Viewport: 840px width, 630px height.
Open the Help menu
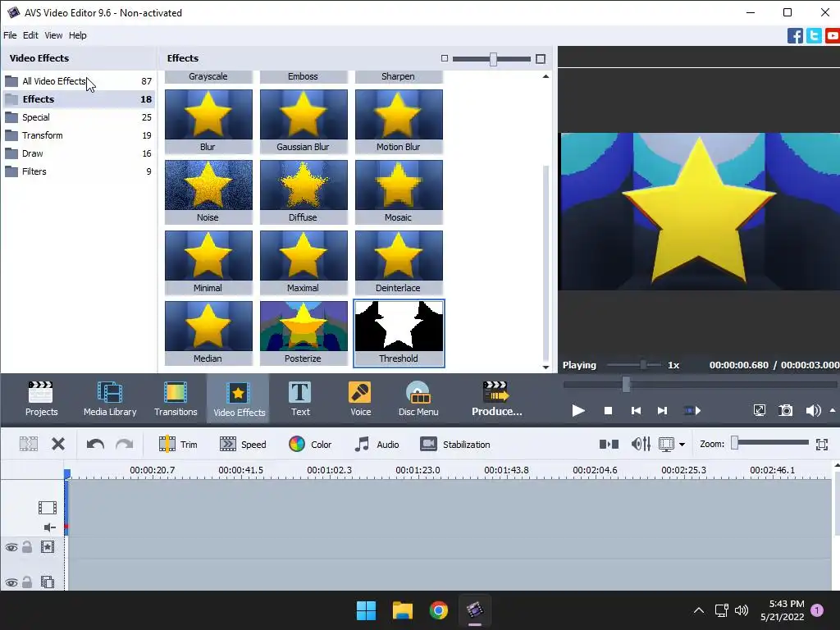coord(77,35)
